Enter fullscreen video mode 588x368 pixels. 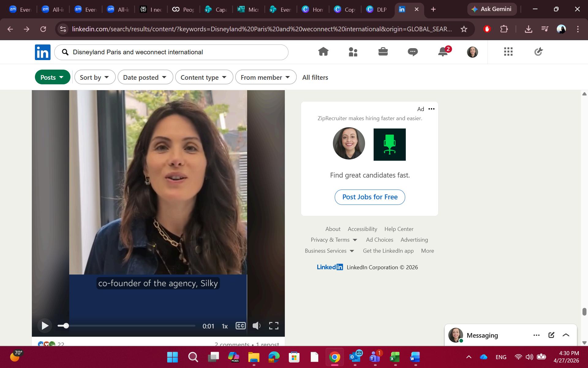pyautogui.click(x=273, y=326)
